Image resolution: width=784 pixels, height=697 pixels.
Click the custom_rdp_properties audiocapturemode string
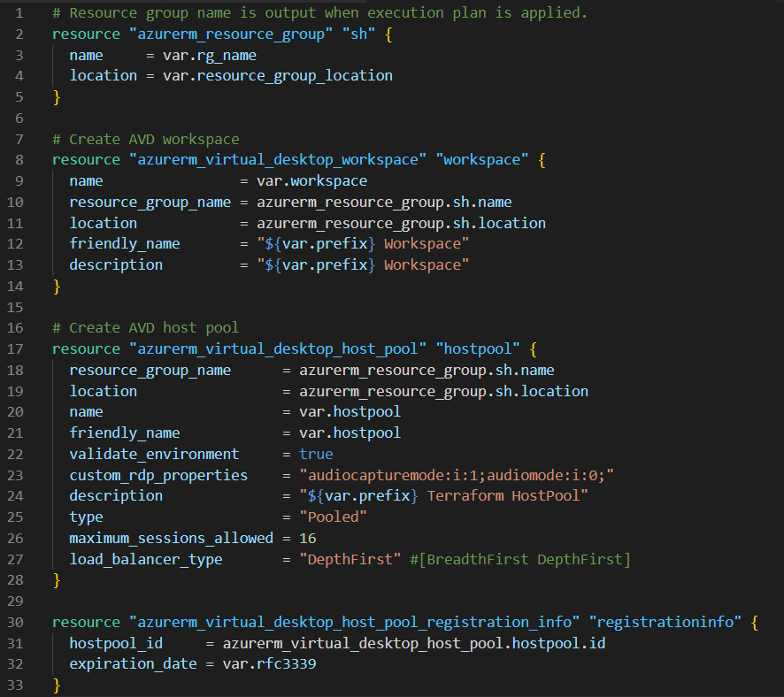[457, 475]
